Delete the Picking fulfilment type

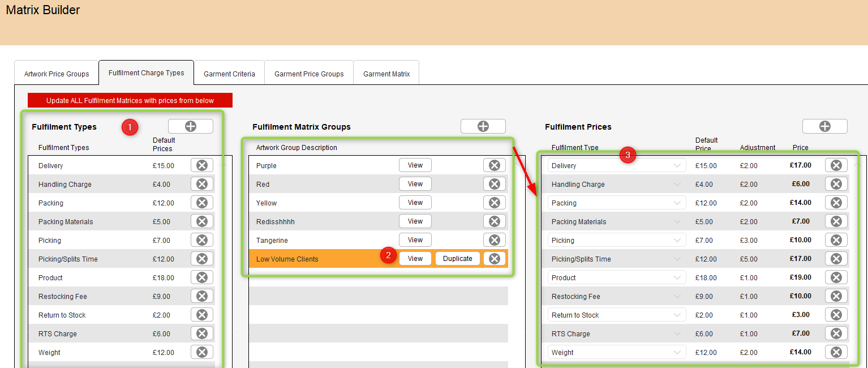click(202, 240)
